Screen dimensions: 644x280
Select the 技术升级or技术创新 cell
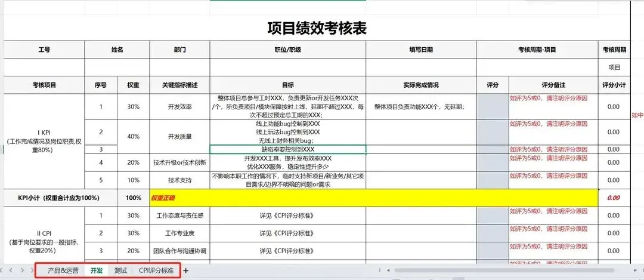(x=180, y=162)
